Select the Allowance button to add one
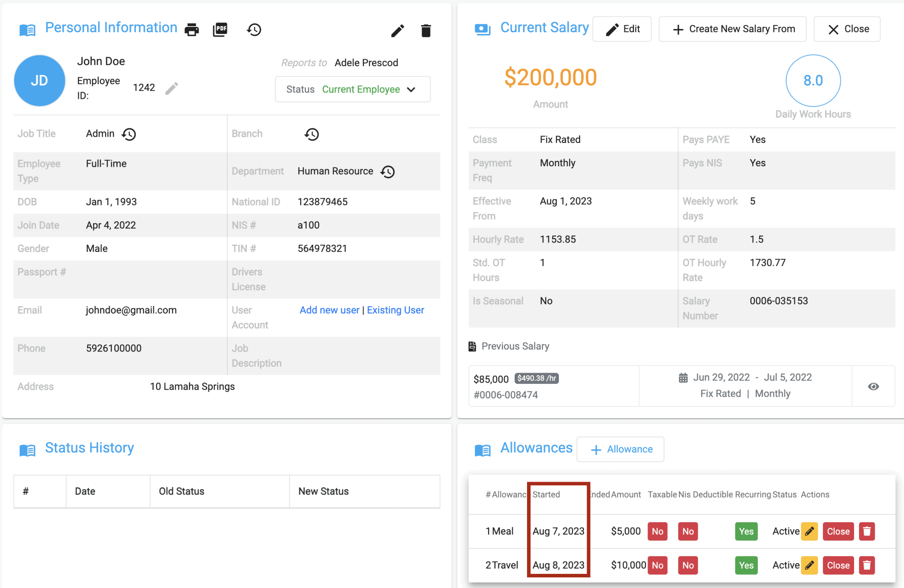Image resolution: width=904 pixels, height=588 pixels. [620, 449]
